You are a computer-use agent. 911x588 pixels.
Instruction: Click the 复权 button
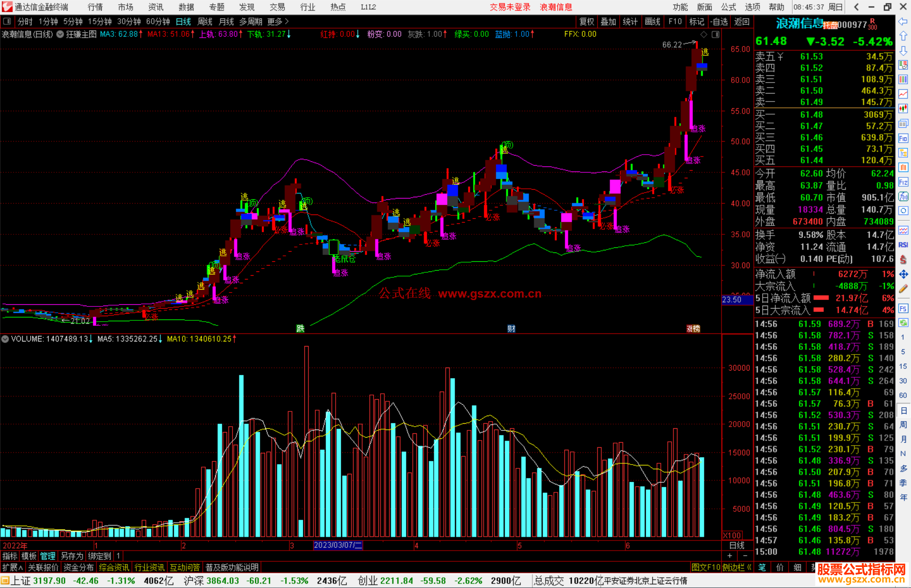coord(587,21)
